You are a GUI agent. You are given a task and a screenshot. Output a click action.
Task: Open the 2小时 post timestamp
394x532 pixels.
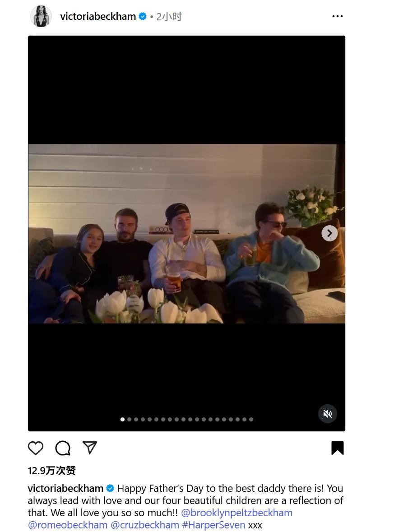(169, 17)
